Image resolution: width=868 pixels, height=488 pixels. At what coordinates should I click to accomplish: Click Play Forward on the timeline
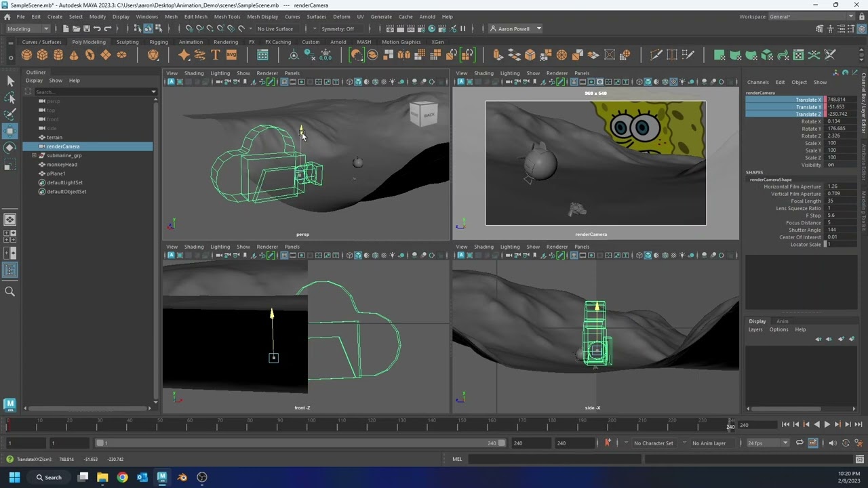pyautogui.click(x=827, y=425)
